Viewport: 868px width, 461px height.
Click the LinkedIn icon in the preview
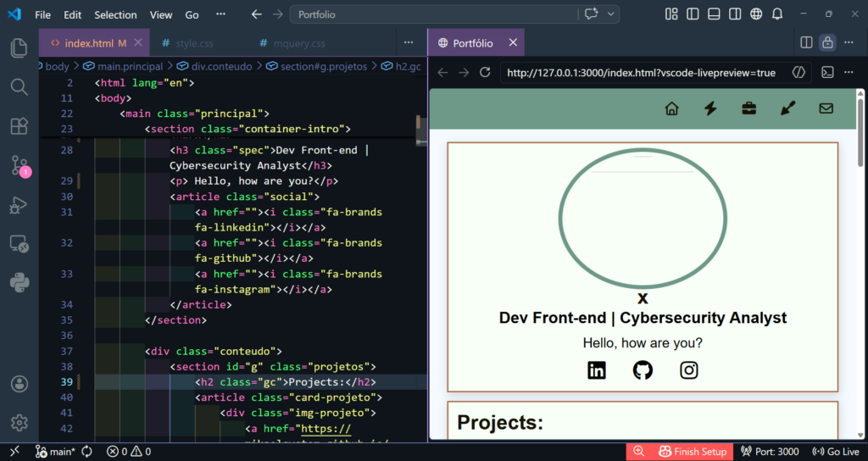click(597, 370)
